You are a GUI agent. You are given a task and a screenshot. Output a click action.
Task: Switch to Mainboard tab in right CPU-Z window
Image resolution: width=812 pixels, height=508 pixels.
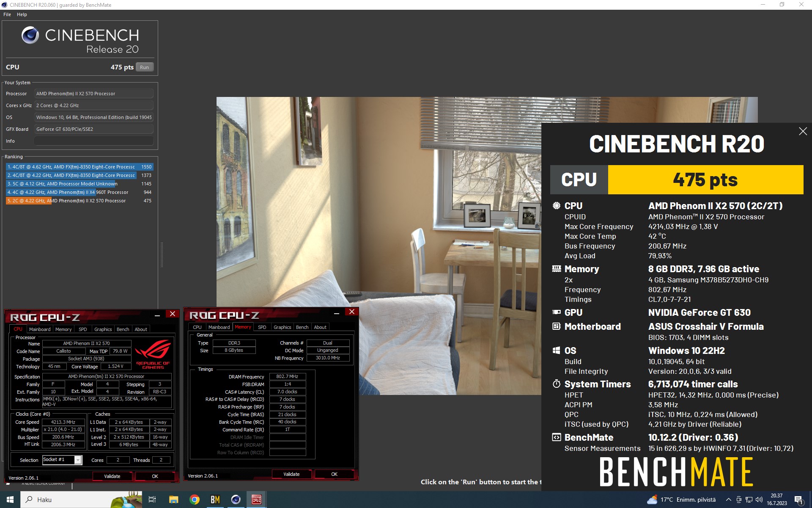point(219,327)
